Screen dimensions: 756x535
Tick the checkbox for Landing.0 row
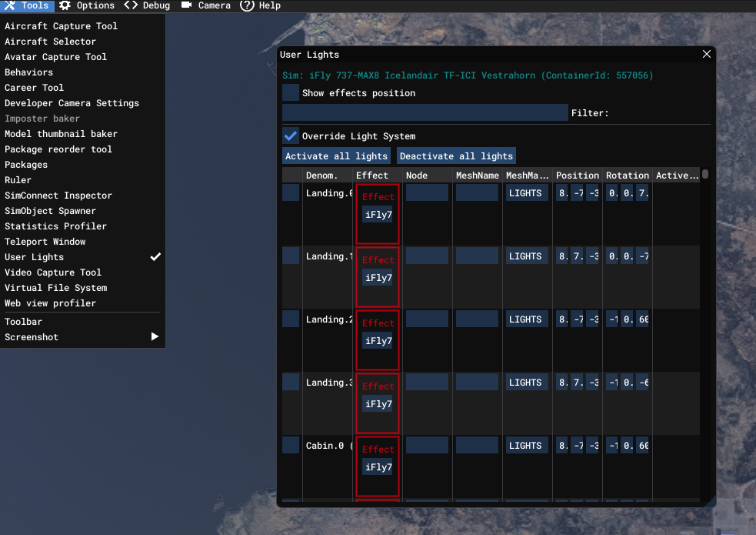[291, 193]
